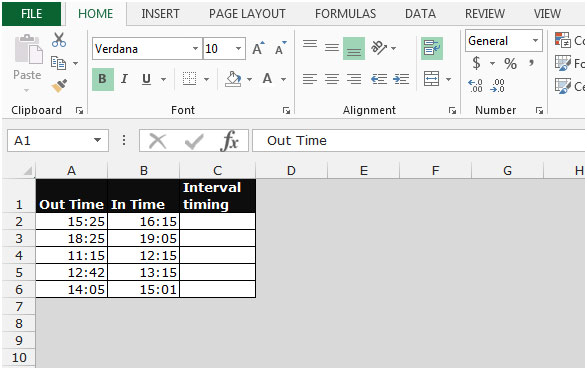Switch to the PAGE LAYOUT tab
This screenshot has height=370, width=587.
(x=247, y=14)
